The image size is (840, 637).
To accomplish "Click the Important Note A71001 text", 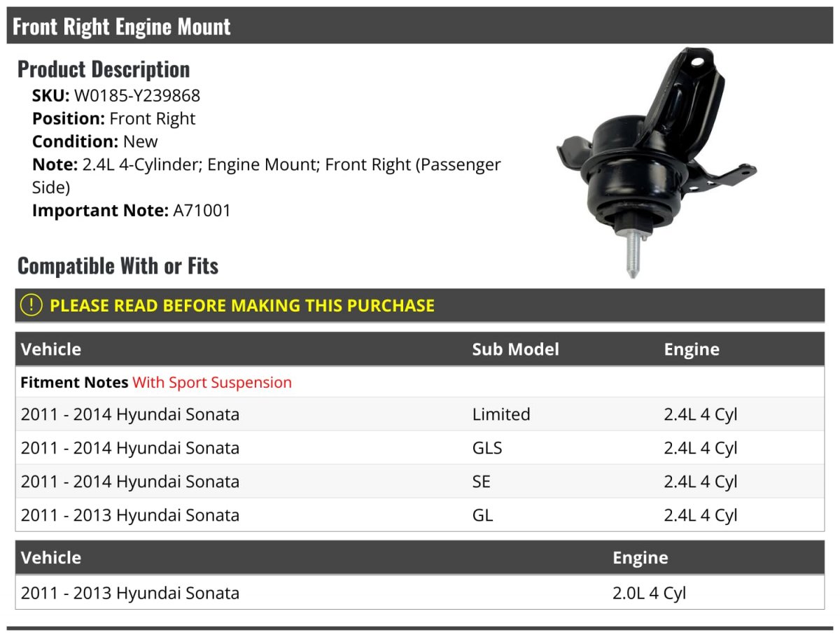I will [x=132, y=210].
